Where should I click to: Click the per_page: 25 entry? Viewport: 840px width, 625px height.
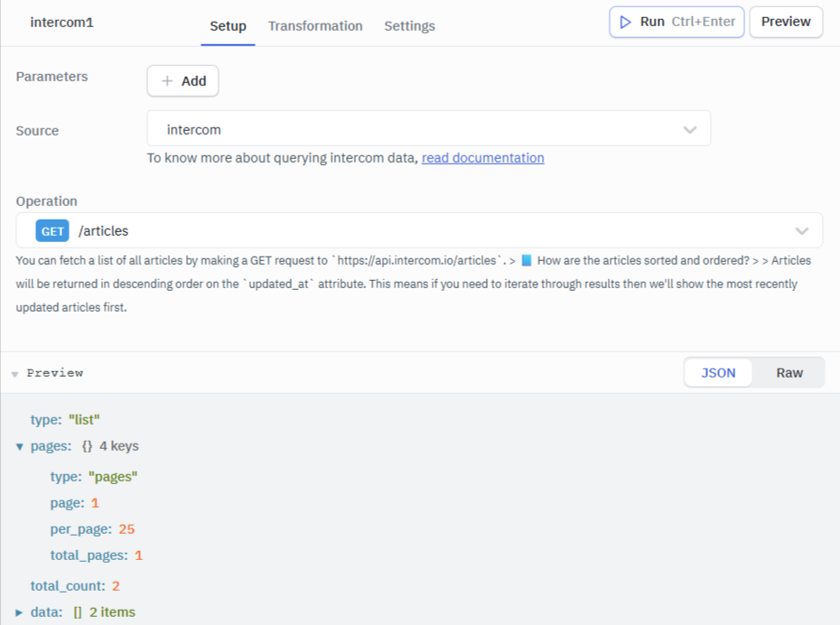click(92, 529)
